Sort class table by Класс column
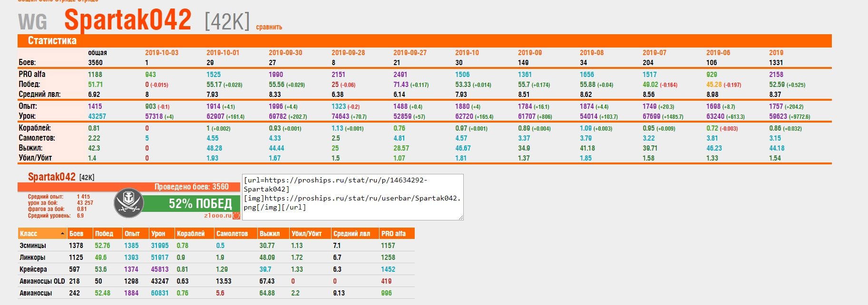 tap(42, 233)
